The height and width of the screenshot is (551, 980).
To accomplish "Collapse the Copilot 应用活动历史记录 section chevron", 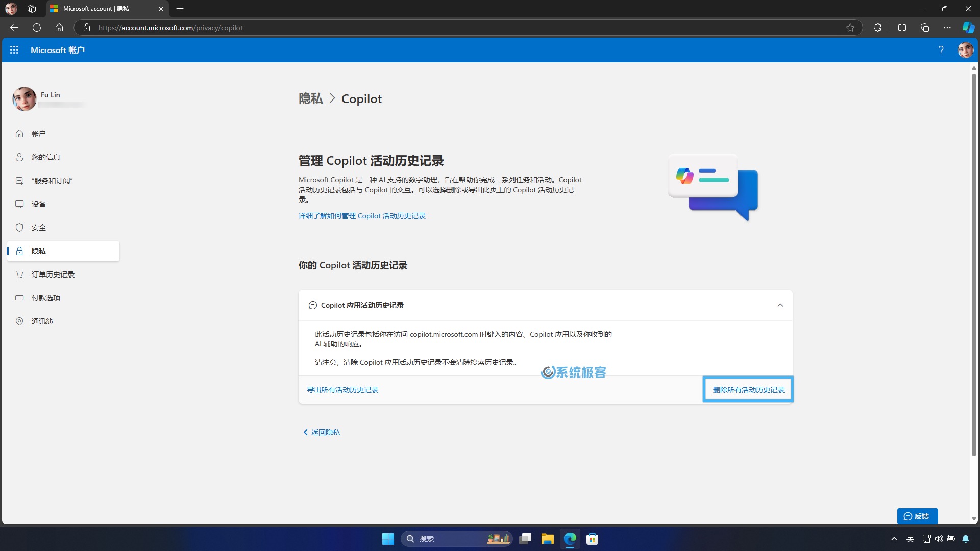I will click(x=780, y=305).
